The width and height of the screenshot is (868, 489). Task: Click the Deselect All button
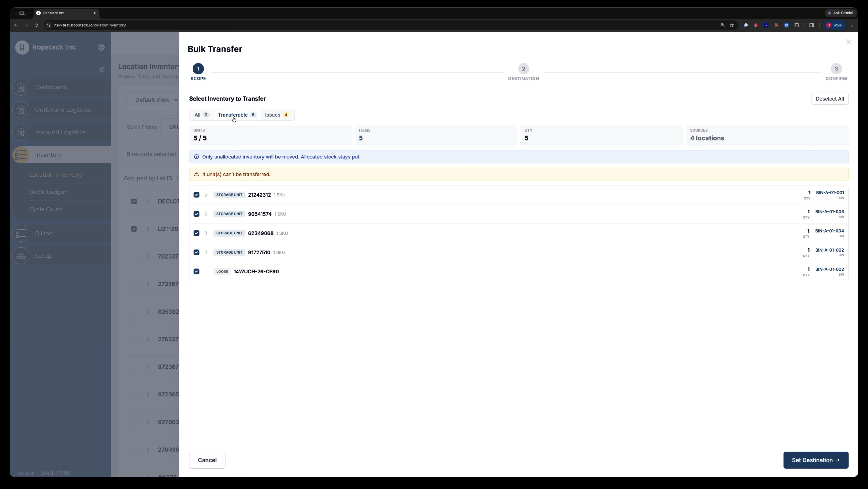[830, 99]
